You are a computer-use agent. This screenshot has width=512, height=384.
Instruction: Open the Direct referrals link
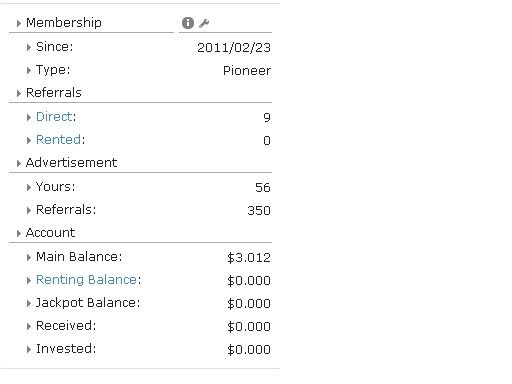click(x=54, y=117)
